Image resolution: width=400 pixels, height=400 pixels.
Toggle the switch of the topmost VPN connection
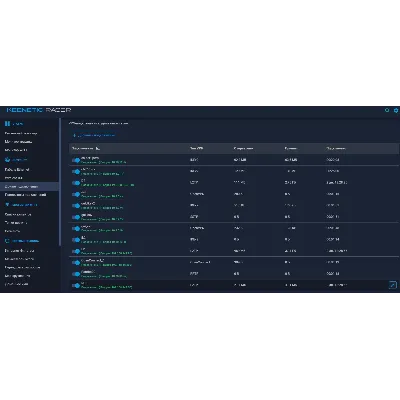pos(76,160)
